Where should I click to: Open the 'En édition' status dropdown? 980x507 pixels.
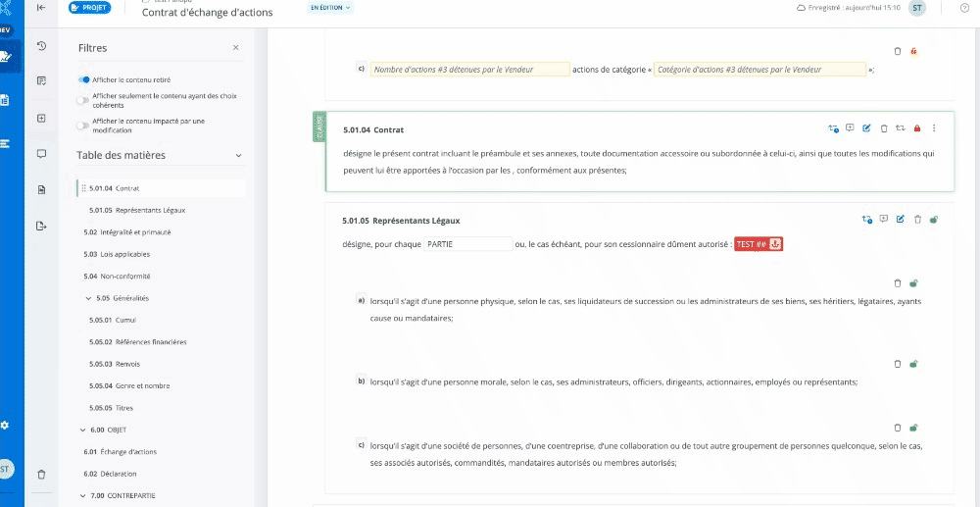pyautogui.click(x=330, y=8)
